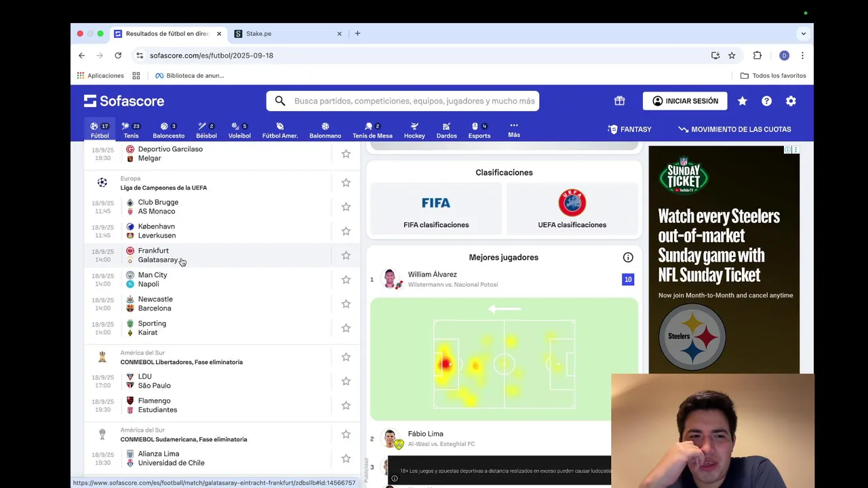Favorite the København vs Leverkusen match

coord(346,231)
